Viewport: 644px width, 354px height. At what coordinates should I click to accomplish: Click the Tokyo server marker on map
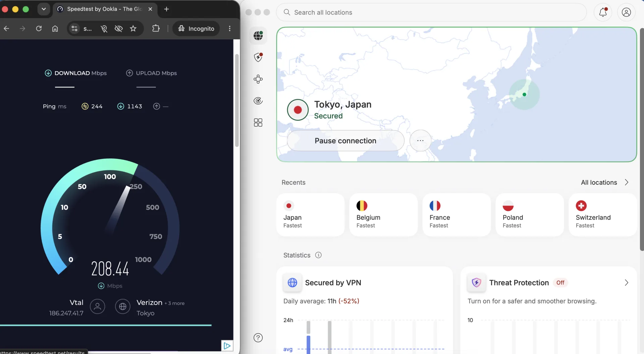click(x=524, y=94)
